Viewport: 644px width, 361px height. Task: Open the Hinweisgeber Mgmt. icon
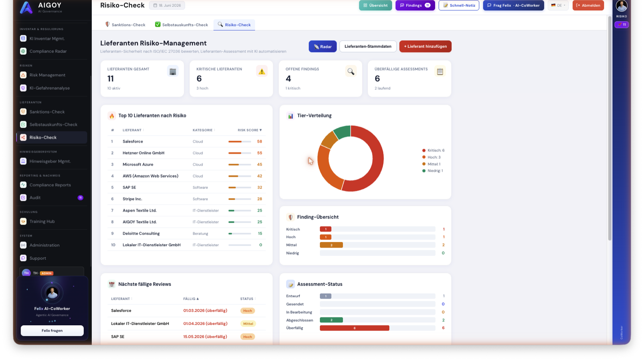(23, 161)
